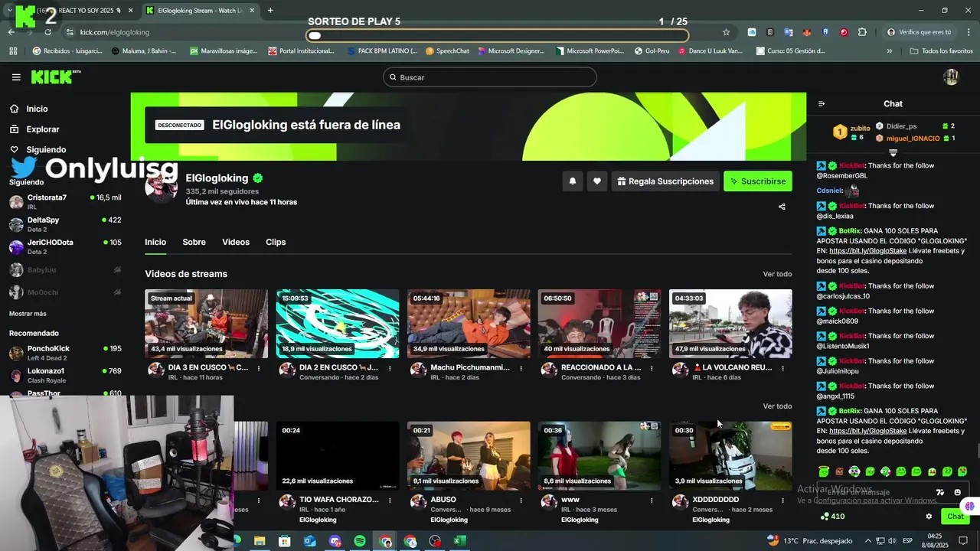The width and height of the screenshot is (980, 551).
Task: Open options for XDDDDDDDD clip
Action: click(782, 500)
